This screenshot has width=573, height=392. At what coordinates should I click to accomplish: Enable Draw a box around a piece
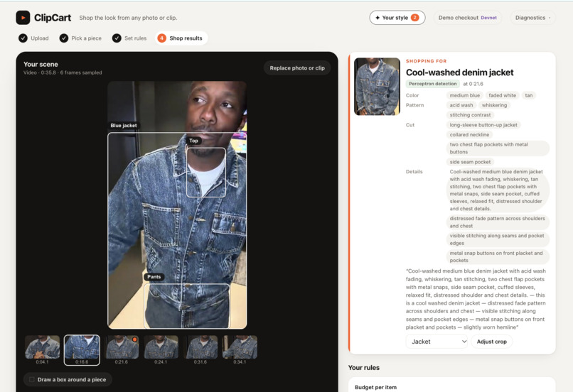click(68, 380)
